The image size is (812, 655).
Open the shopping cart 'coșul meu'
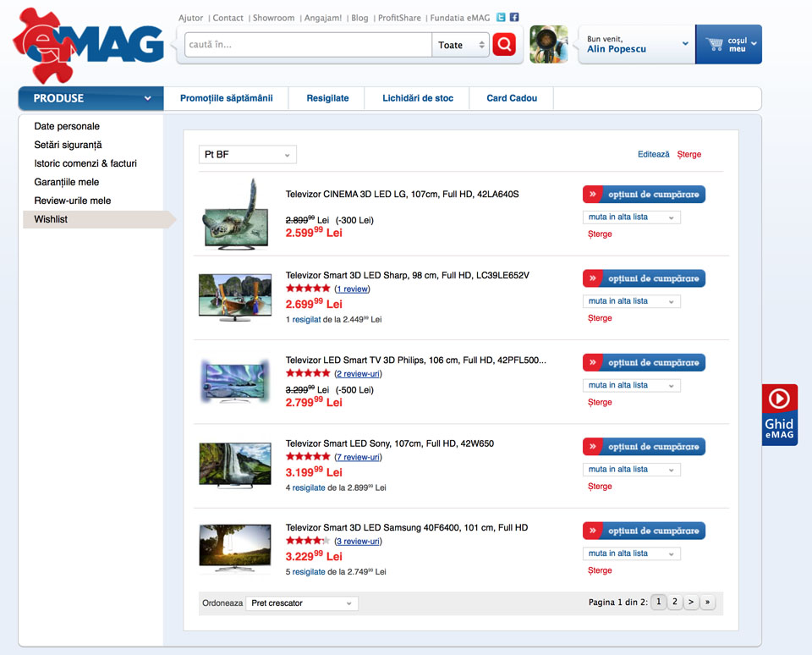pyautogui.click(x=728, y=45)
